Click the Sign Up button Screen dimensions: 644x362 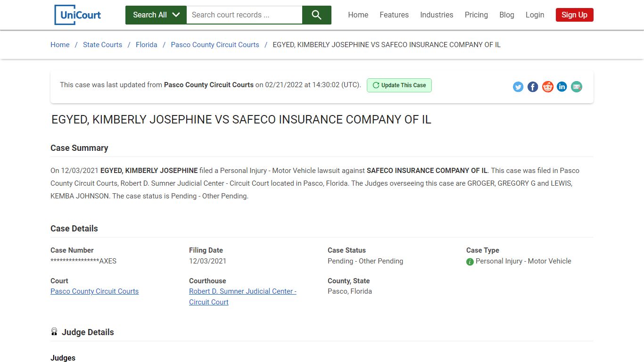pyautogui.click(x=574, y=15)
